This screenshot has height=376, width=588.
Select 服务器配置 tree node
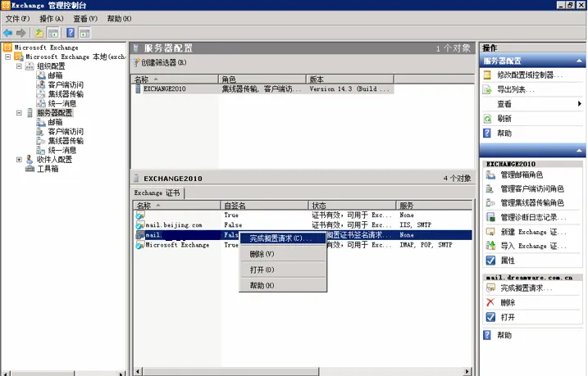[x=54, y=113]
